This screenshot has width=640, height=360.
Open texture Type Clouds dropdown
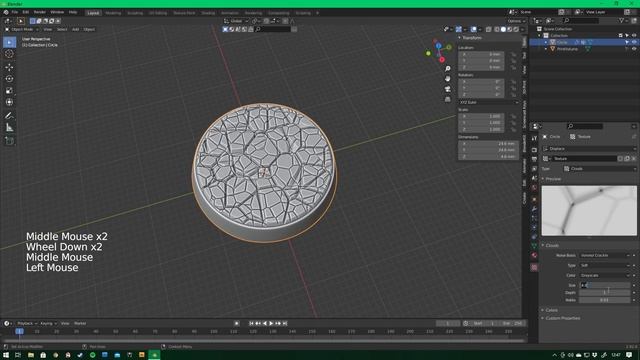tap(599, 169)
